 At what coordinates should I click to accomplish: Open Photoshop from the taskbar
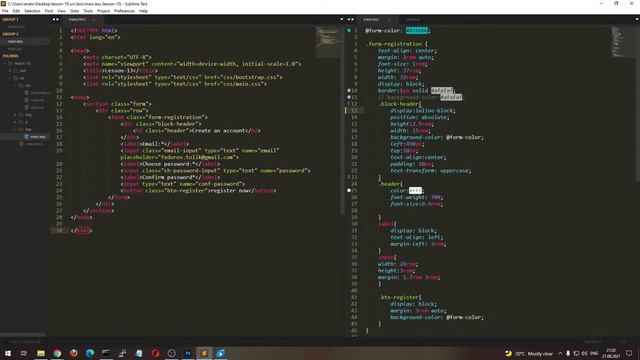pyautogui.click(x=188, y=353)
